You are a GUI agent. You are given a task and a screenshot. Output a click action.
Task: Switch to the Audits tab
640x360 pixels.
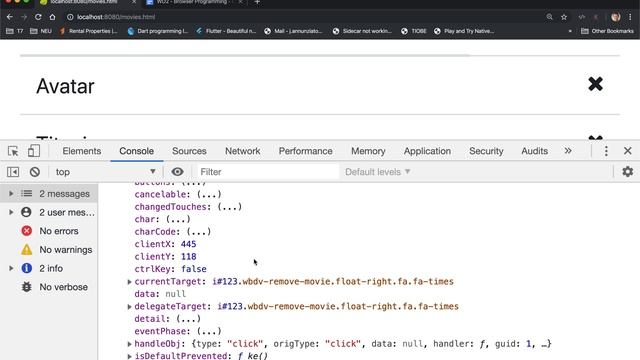pyautogui.click(x=534, y=151)
